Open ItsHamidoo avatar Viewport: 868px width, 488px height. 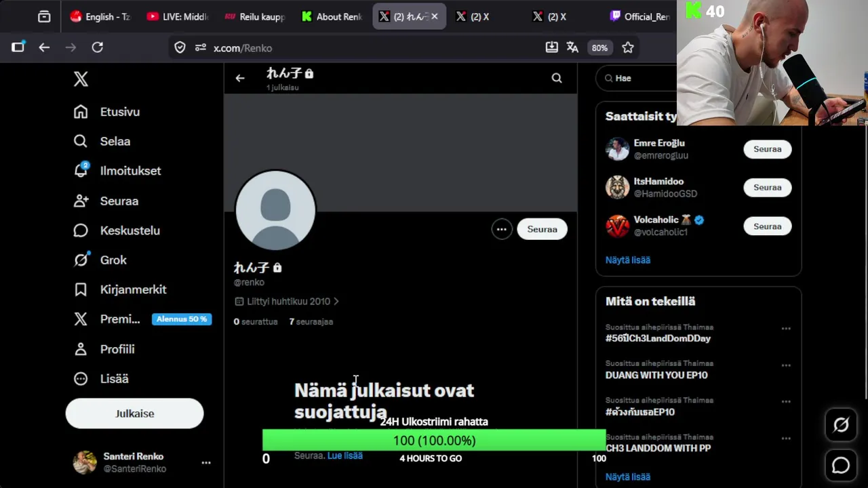pos(617,188)
